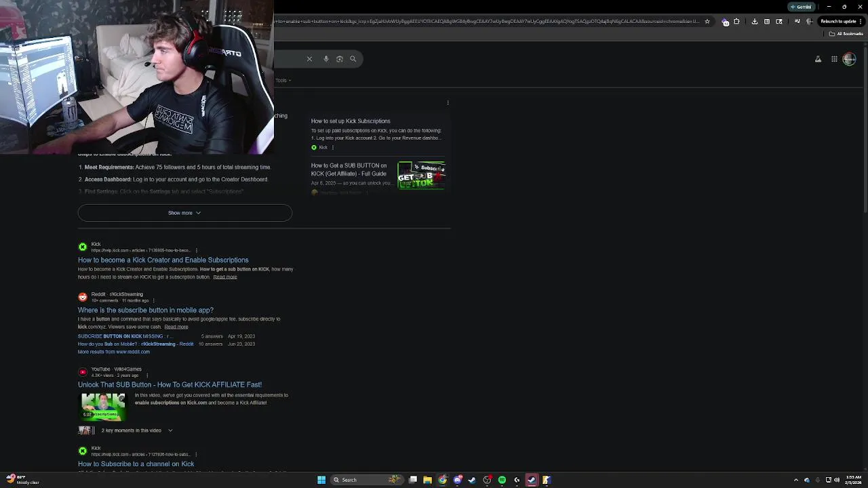Open 'How to become a Kick Creator' result
This screenshot has height=488, width=868.
point(163,260)
